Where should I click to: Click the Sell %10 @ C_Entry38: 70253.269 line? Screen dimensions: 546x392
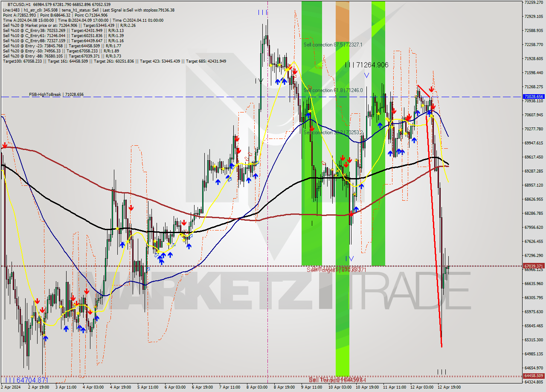click(x=63, y=30)
